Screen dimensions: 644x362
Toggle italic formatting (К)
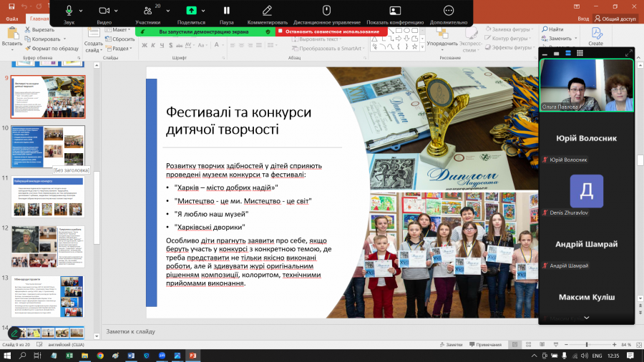153,45
